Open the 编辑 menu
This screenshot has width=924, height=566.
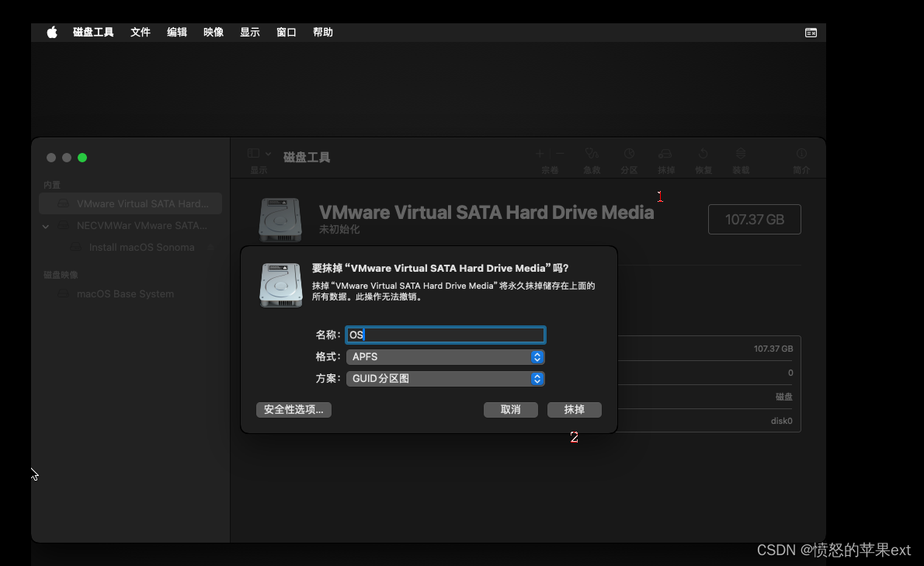pyautogui.click(x=177, y=33)
